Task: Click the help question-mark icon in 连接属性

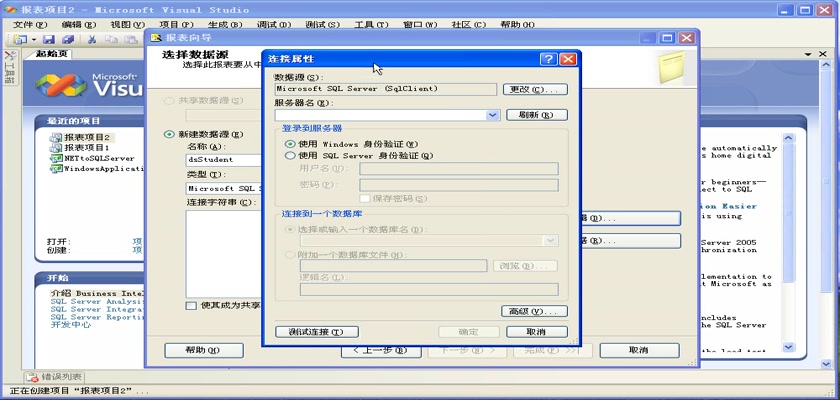Action: click(x=548, y=59)
